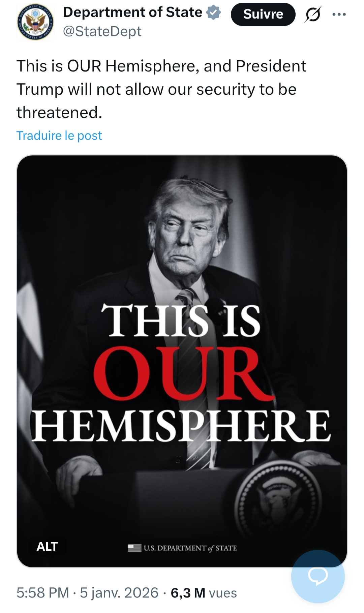This screenshot has height=613, width=364.
Task: View the 6,3 M vues count
Action: 204,593
